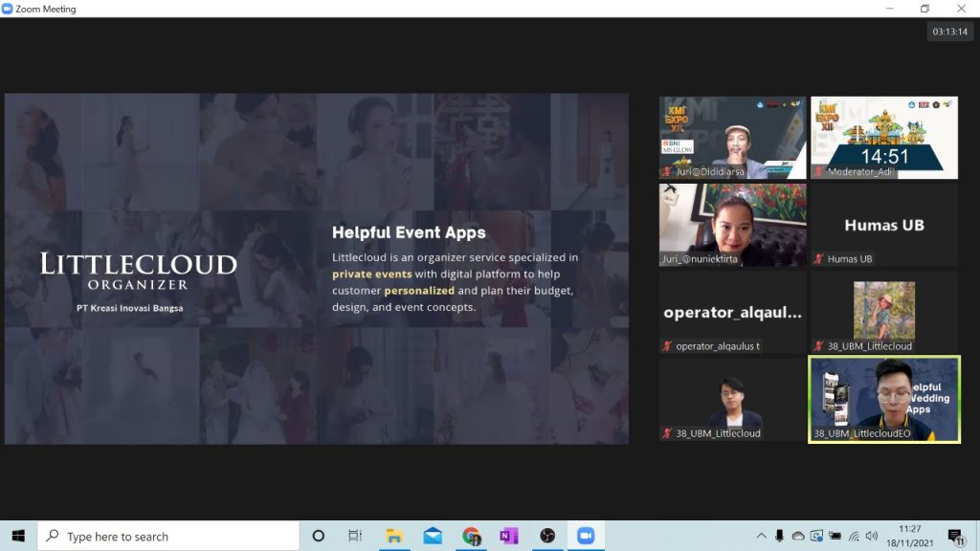Open OBS Studio from taskbar
The image size is (980, 551).
(547, 536)
